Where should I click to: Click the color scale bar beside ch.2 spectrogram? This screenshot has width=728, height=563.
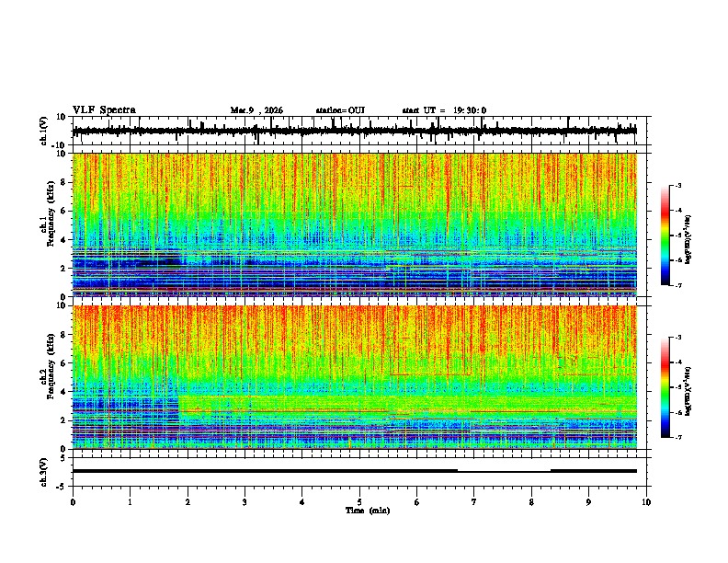(x=665, y=387)
